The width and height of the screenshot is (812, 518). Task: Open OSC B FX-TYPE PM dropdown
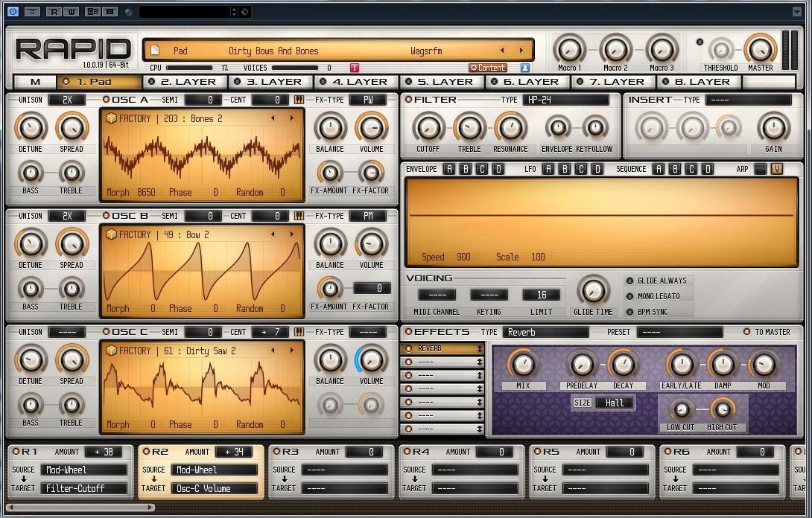tap(368, 216)
